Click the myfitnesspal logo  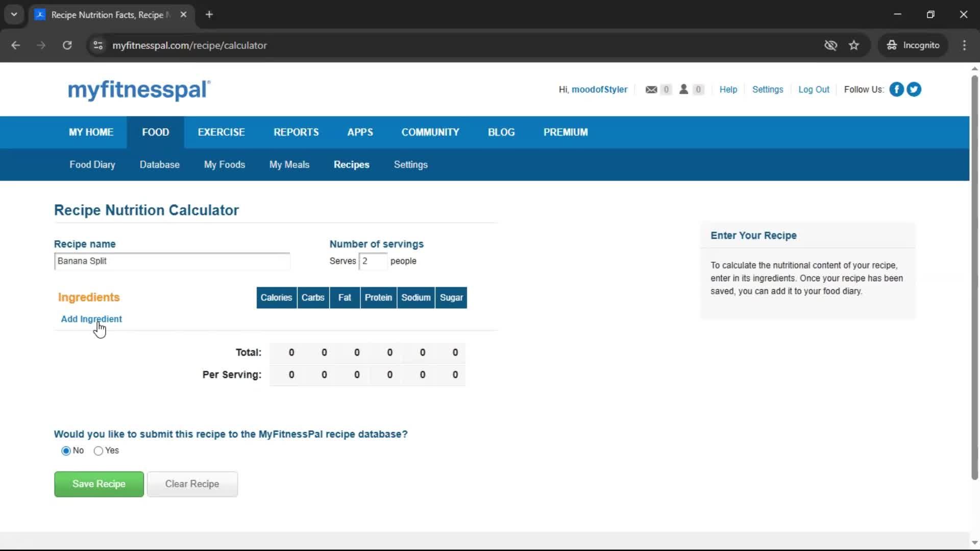pyautogui.click(x=139, y=90)
